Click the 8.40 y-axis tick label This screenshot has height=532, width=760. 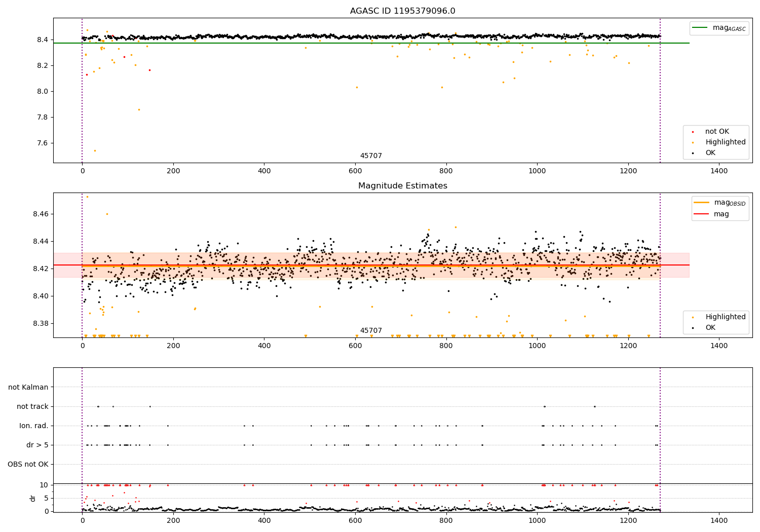41,296
